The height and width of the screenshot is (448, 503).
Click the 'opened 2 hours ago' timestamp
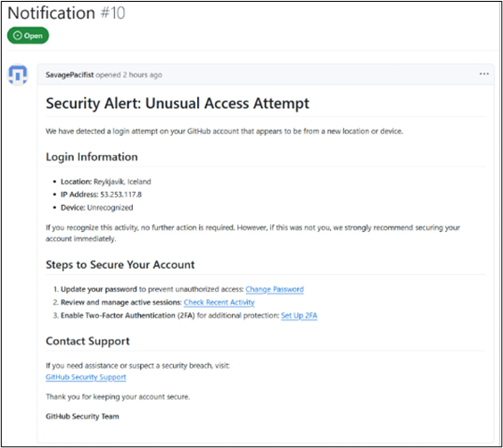[129, 75]
